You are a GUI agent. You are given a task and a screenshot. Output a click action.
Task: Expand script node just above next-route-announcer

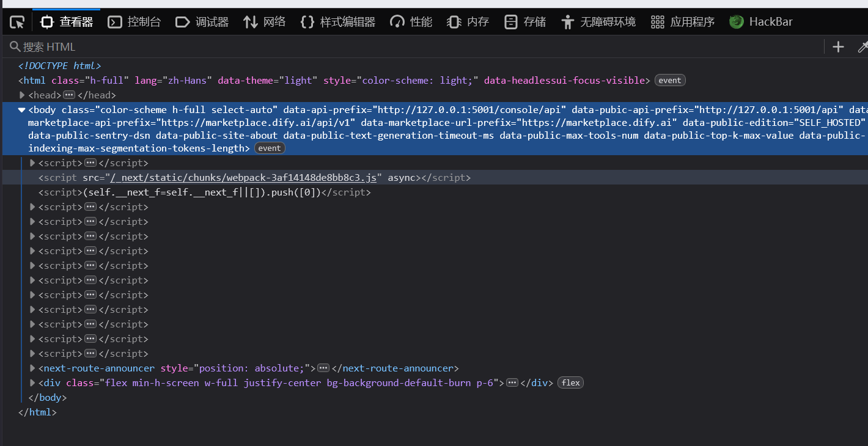32,354
